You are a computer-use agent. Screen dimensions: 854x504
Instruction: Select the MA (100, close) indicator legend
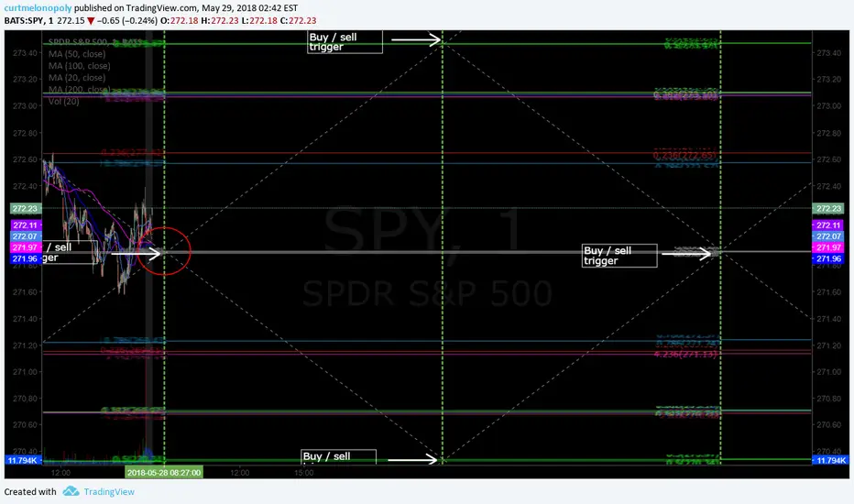tap(79, 66)
